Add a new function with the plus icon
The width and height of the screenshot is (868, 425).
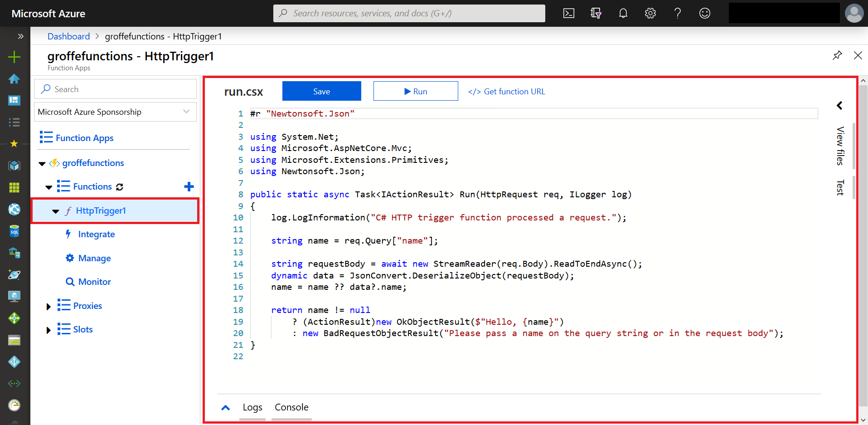[x=189, y=186]
